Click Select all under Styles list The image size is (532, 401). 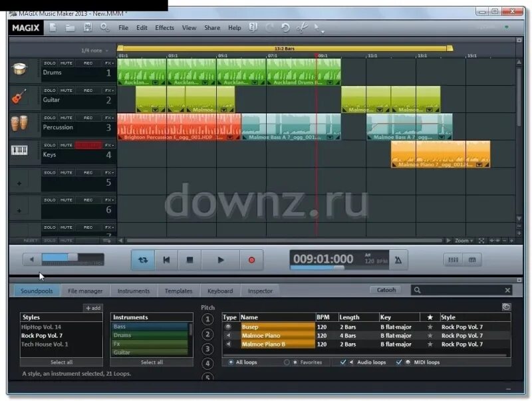click(61, 362)
